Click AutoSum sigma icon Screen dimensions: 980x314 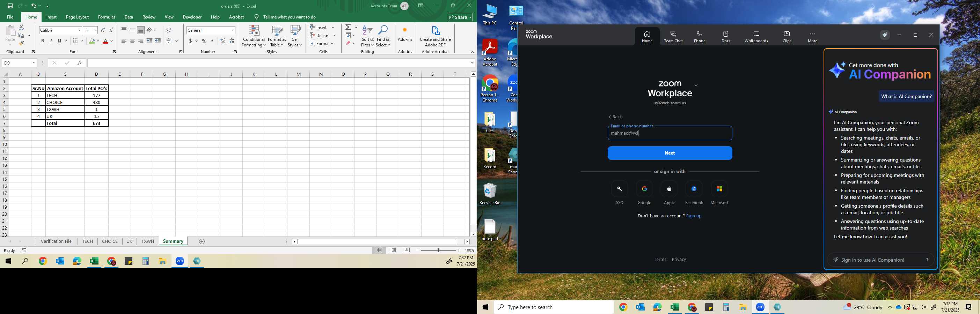point(348,27)
